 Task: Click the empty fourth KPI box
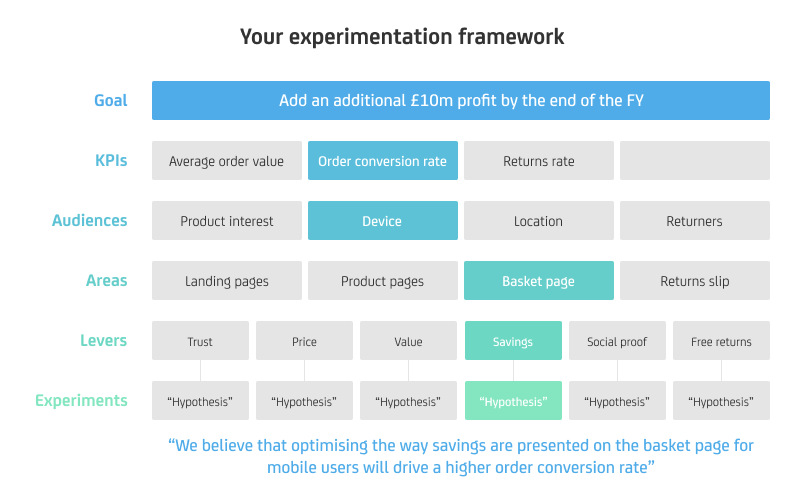click(x=695, y=161)
